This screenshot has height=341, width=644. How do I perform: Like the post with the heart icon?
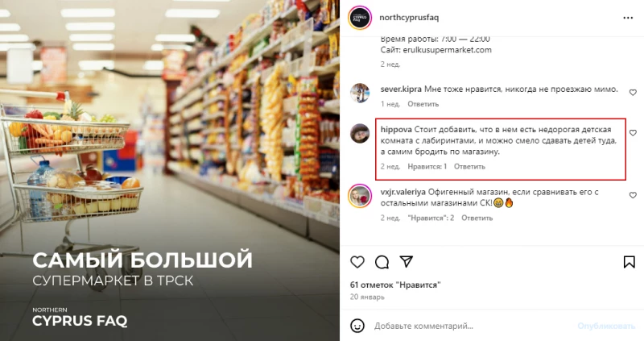click(x=357, y=262)
